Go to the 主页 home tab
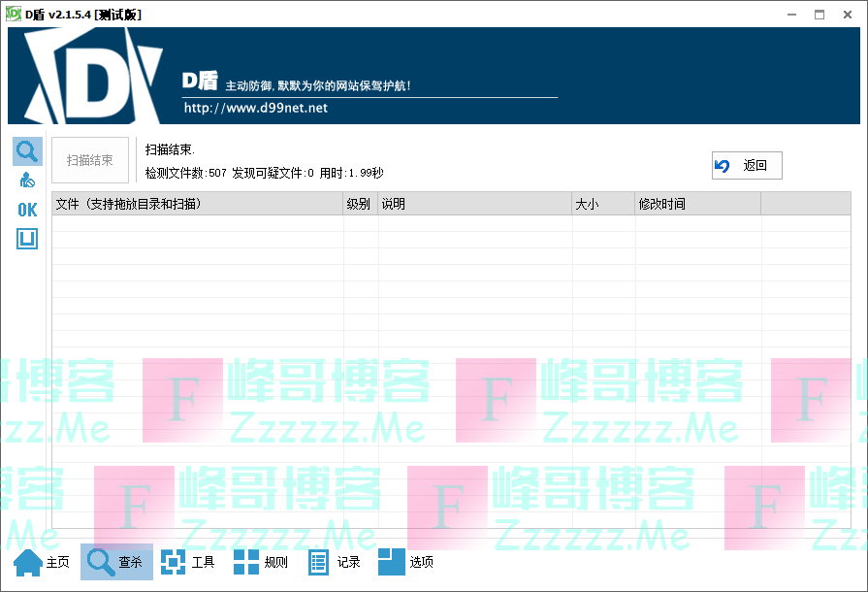 click(42, 562)
